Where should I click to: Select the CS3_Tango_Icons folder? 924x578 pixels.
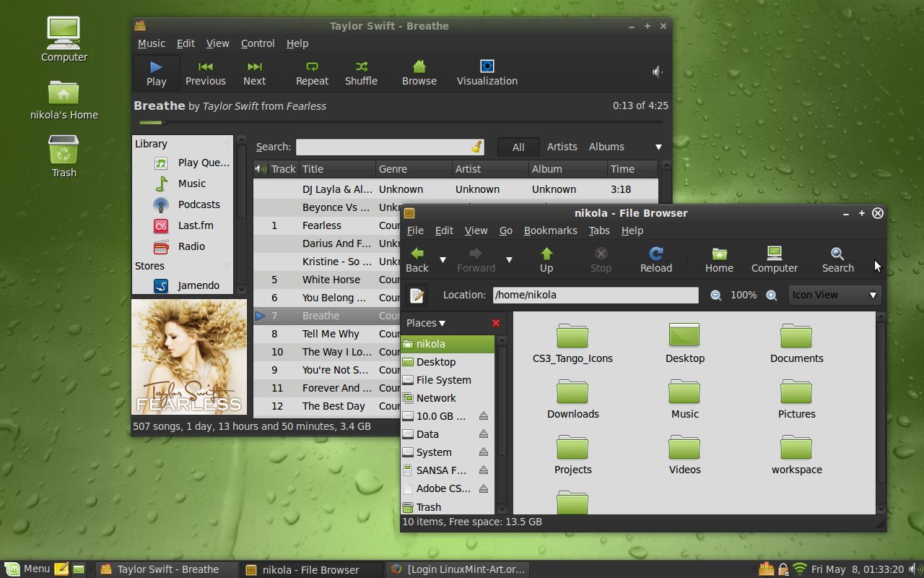[572, 344]
